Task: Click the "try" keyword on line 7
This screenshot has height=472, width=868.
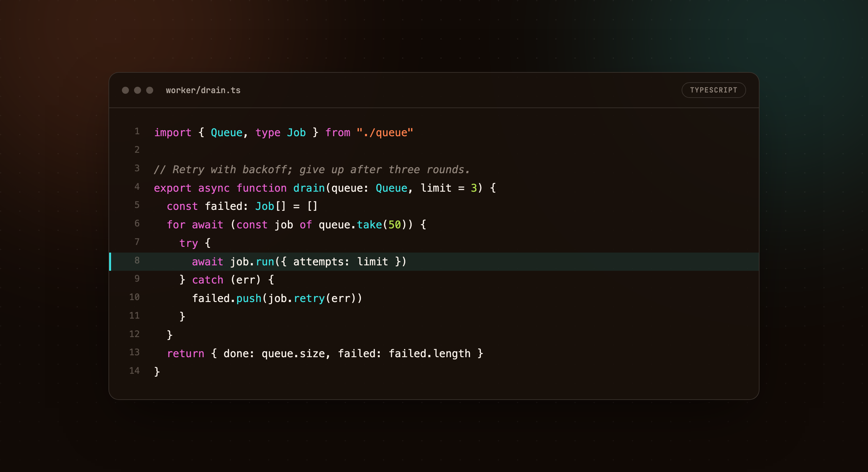Action: coord(189,243)
